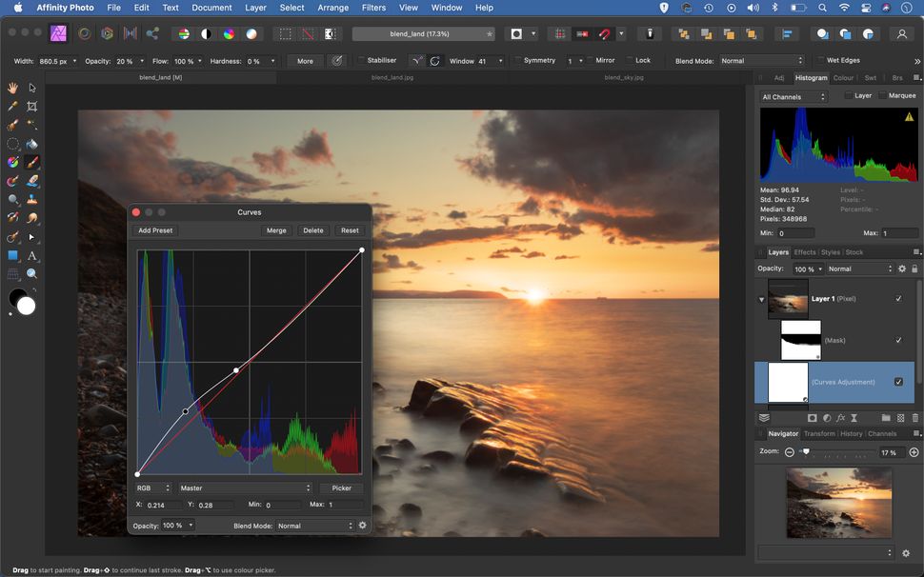Viewport: 924px width, 577px height.
Task: Select the Colour Picker tool
Action: [x=12, y=106]
